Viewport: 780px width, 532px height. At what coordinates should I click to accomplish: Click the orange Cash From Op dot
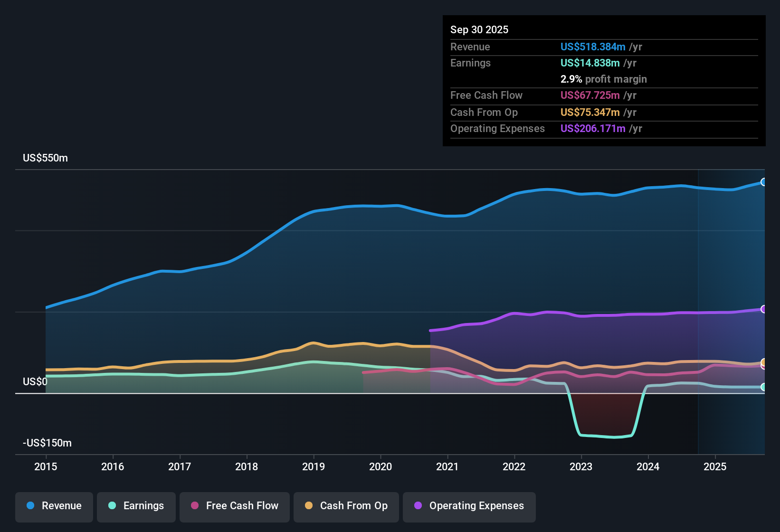[x=308, y=506]
